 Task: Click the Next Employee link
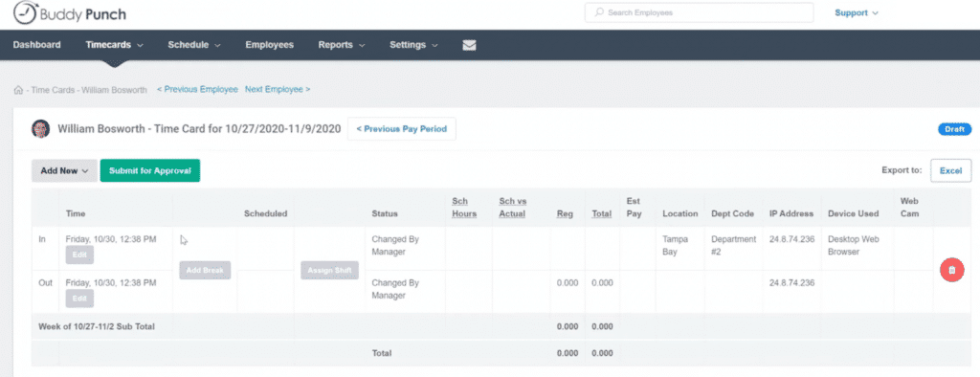(278, 89)
